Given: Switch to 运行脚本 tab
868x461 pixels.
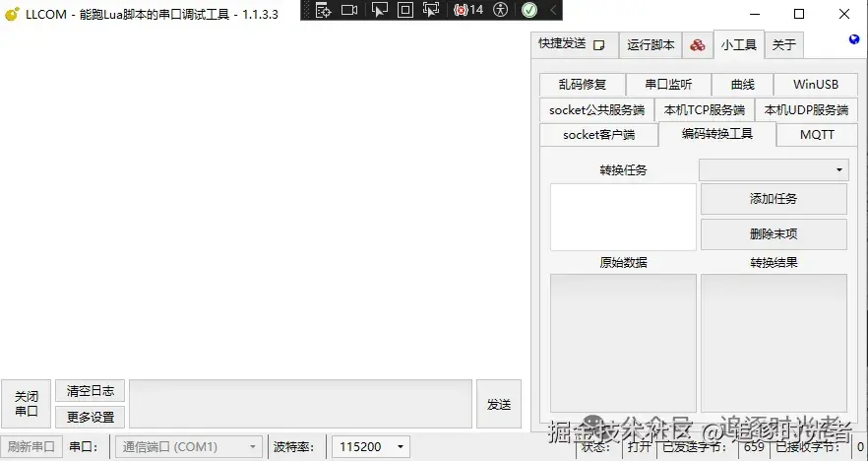Looking at the screenshot, I should pos(651,45).
